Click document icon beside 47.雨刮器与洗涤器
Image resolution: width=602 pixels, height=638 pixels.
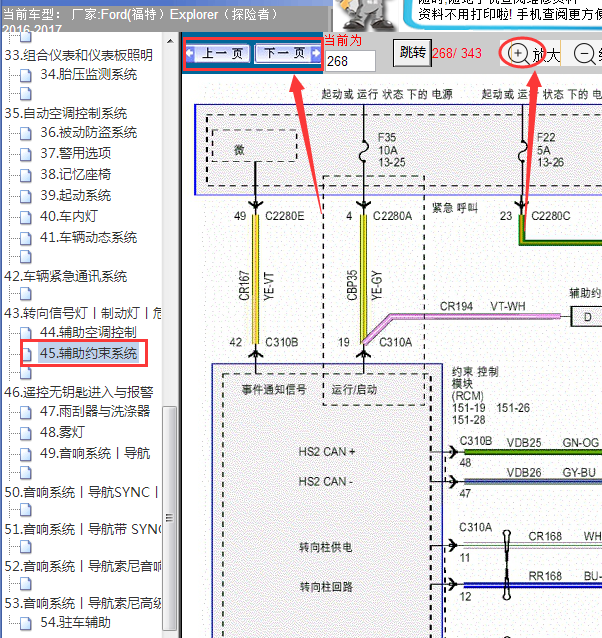pyautogui.click(x=26, y=412)
